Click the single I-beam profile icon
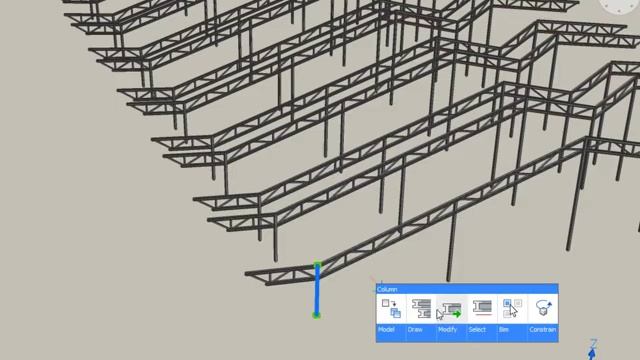This screenshot has width=640, height=360. point(482,308)
